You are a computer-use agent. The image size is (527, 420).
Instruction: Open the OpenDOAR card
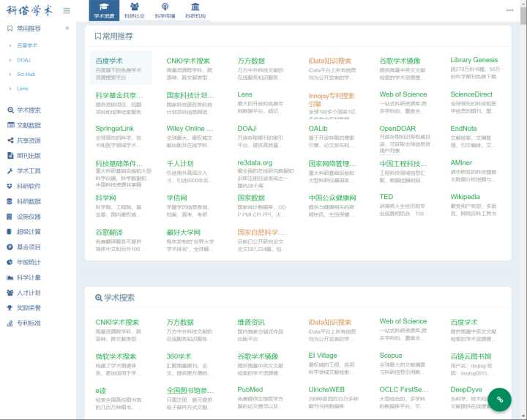click(405, 138)
